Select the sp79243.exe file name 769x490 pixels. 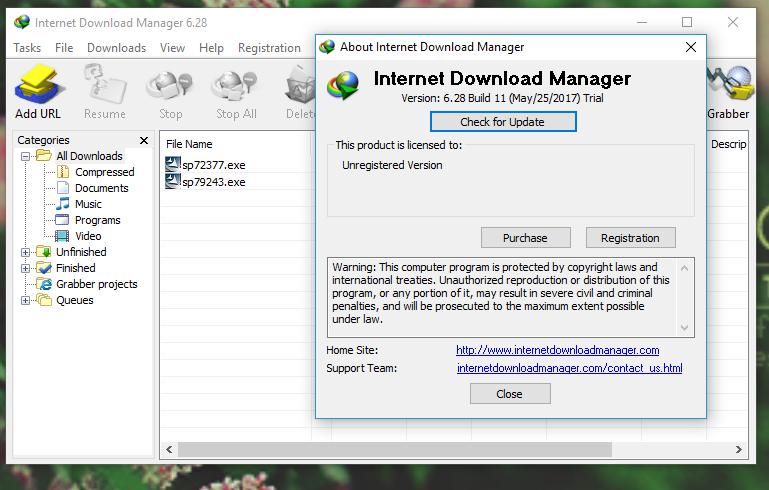coord(214,182)
